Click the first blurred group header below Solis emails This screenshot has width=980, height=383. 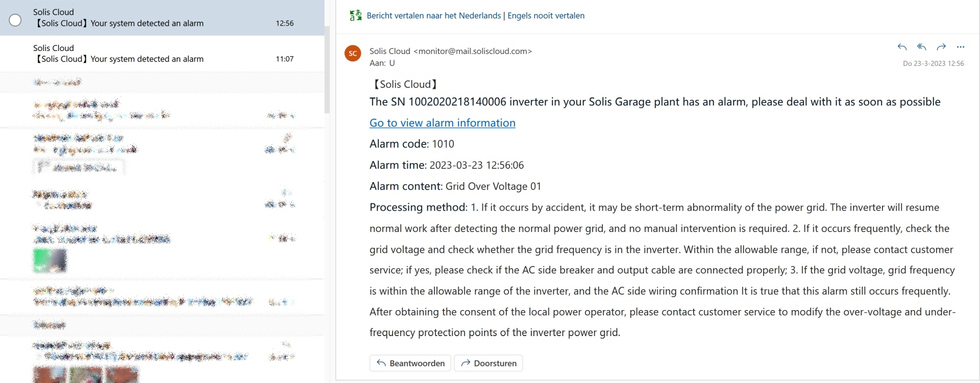(x=57, y=82)
